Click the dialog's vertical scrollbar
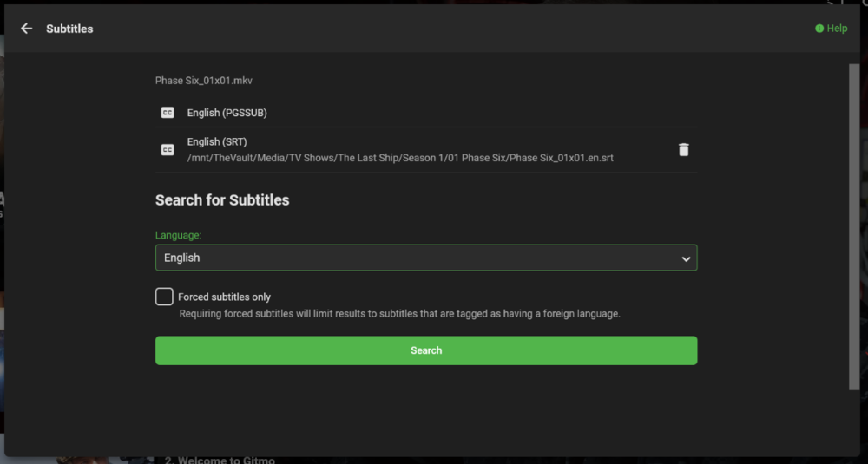This screenshot has height=464, width=868. (x=853, y=225)
